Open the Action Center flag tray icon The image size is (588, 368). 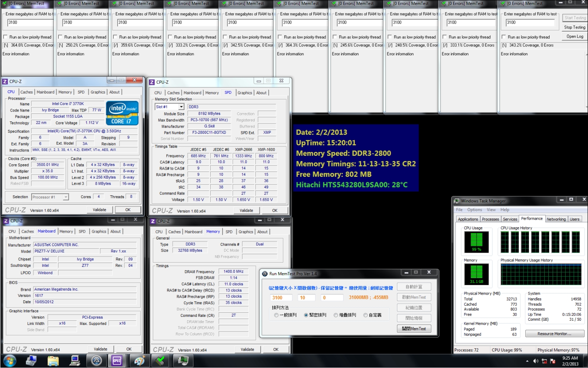coord(553,361)
